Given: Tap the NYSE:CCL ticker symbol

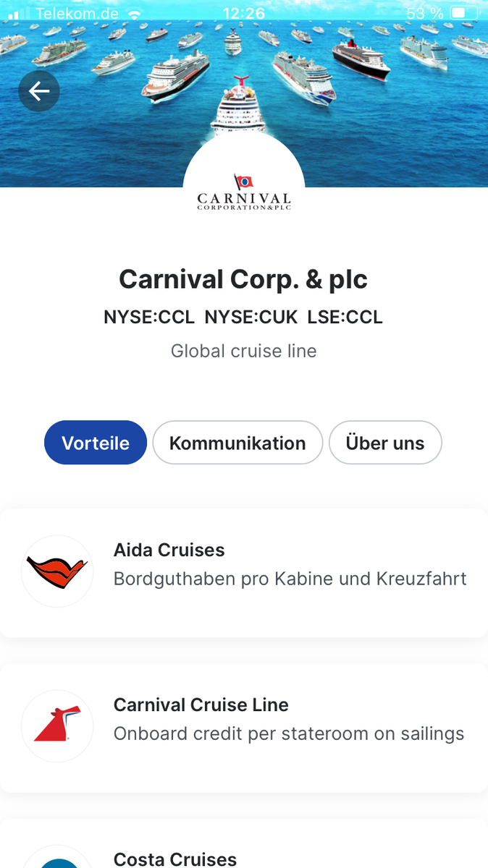Looking at the screenshot, I should pyautogui.click(x=149, y=317).
